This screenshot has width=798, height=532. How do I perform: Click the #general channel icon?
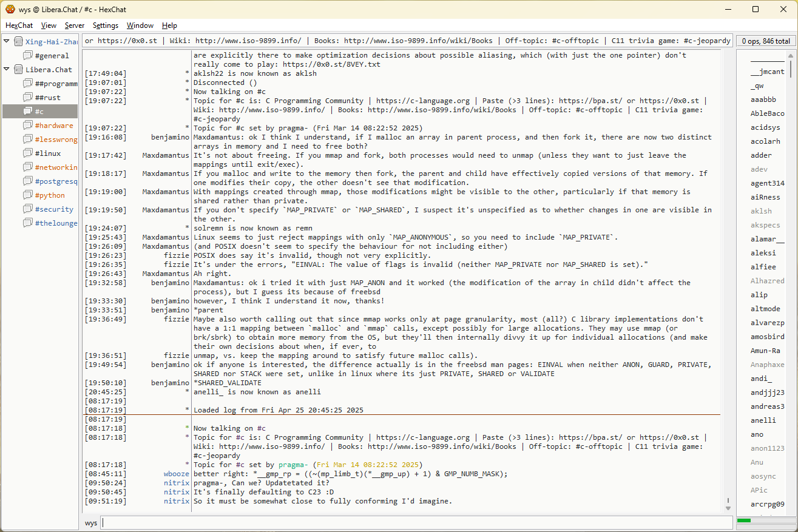coord(28,56)
